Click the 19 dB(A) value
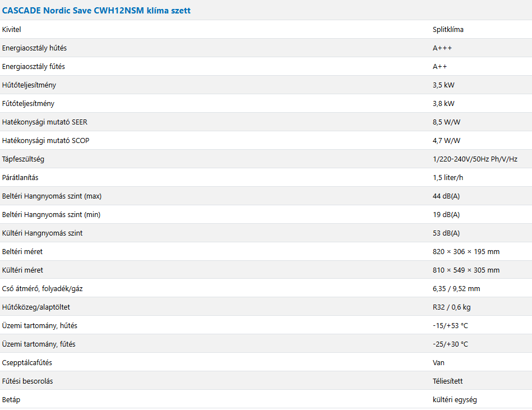The height and width of the screenshot is (410, 532). click(x=446, y=214)
